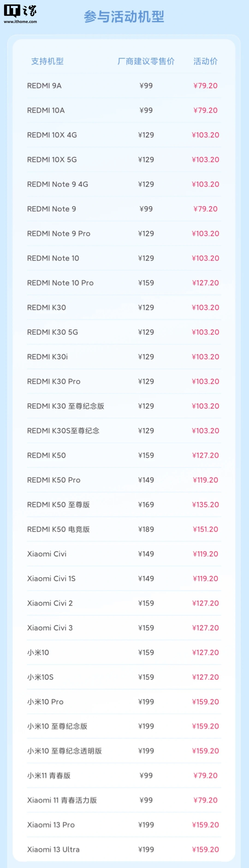Click the ¥149 retail price for REDMI K50 Pro

[x=146, y=480]
